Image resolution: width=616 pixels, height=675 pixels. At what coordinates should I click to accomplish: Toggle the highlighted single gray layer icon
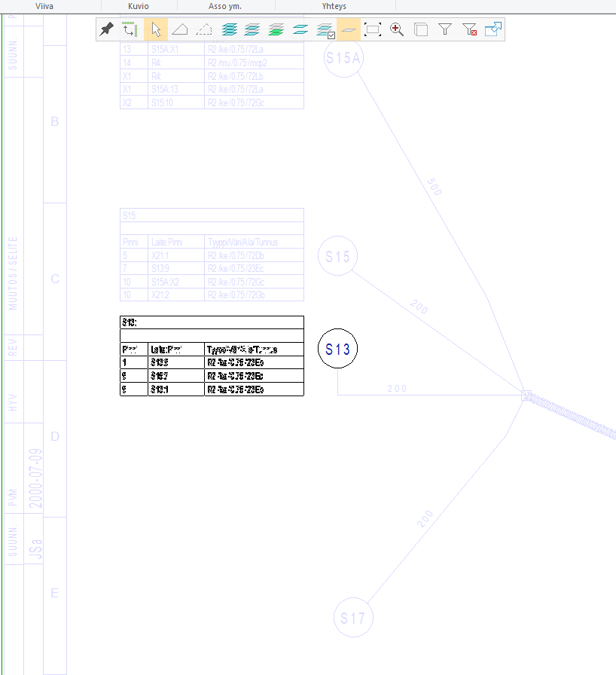[x=349, y=29]
